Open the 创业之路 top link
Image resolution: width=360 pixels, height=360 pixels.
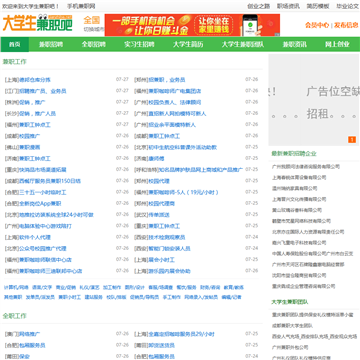(259, 6)
